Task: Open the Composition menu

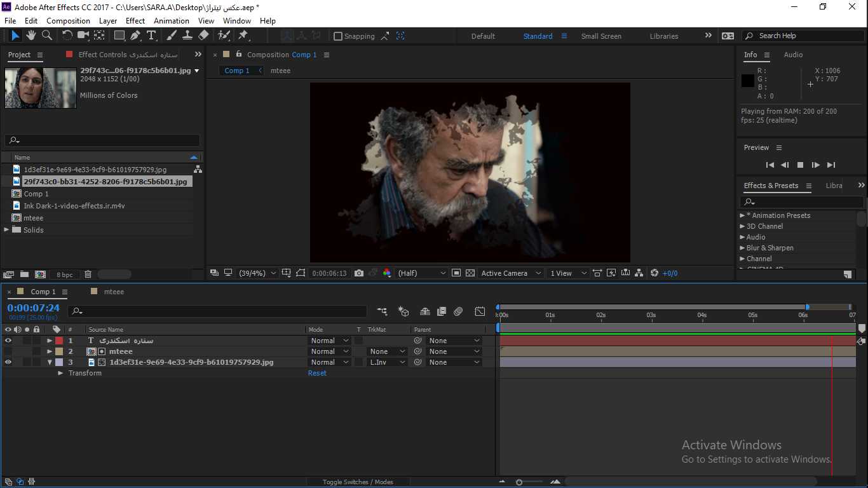Action: (x=69, y=21)
